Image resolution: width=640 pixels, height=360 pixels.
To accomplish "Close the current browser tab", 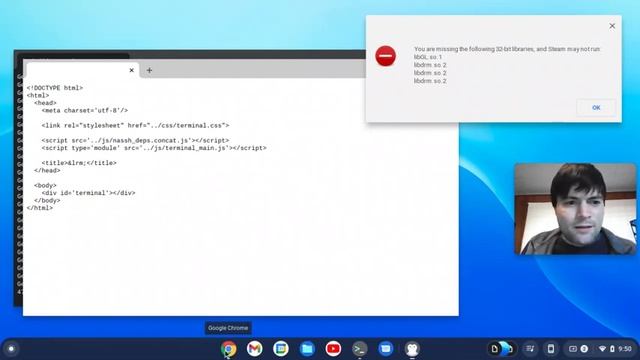I will click(x=131, y=70).
